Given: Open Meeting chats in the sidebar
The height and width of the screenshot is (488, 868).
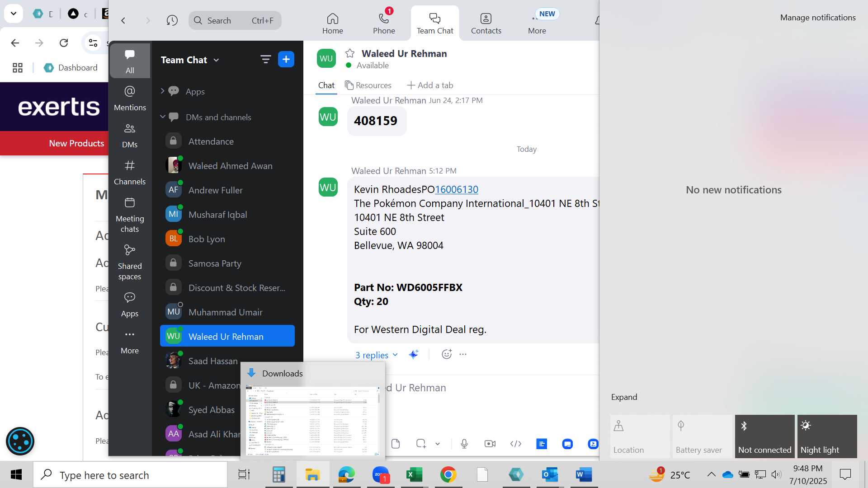Looking at the screenshot, I should (x=130, y=215).
